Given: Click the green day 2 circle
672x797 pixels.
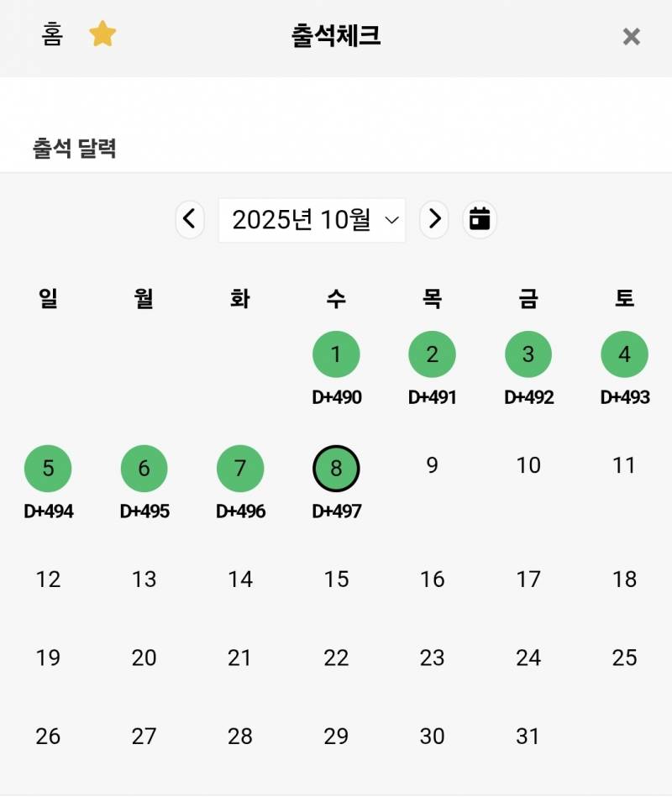Looking at the screenshot, I should [432, 354].
